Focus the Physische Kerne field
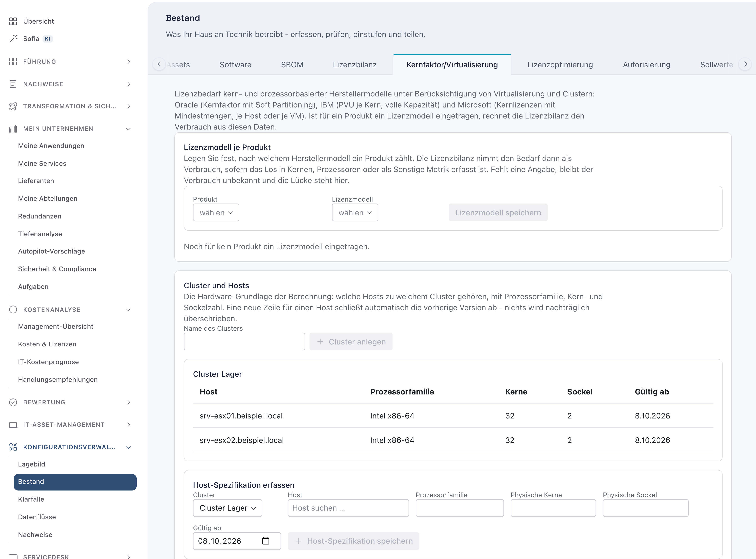 (x=553, y=508)
